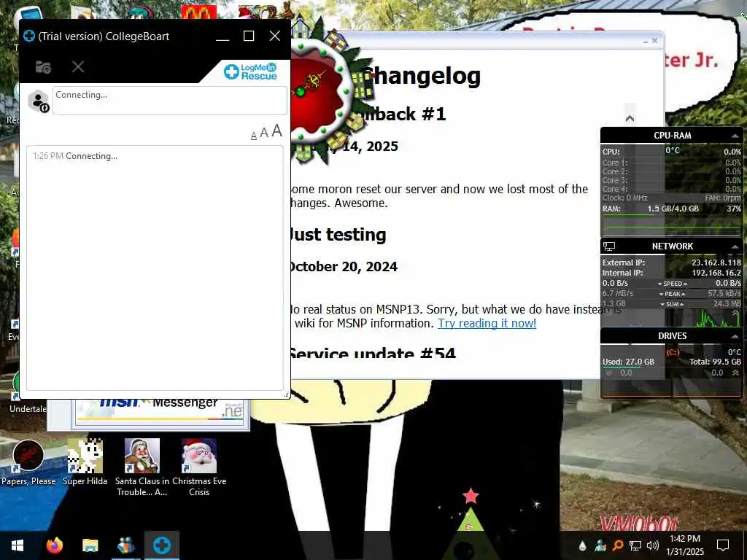Open the Papers, Please desktop shortcut
This screenshot has height=560, width=747.
(x=28, y=463)
